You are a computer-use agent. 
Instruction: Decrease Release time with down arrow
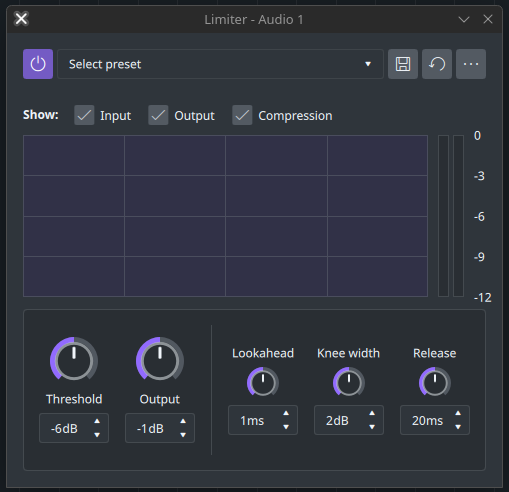(x=458, y=427)
